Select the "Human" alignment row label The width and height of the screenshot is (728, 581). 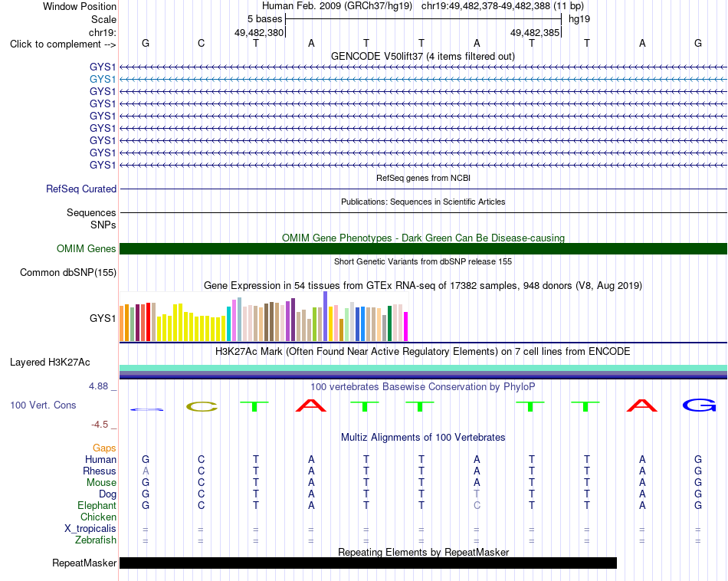point(100,460)
